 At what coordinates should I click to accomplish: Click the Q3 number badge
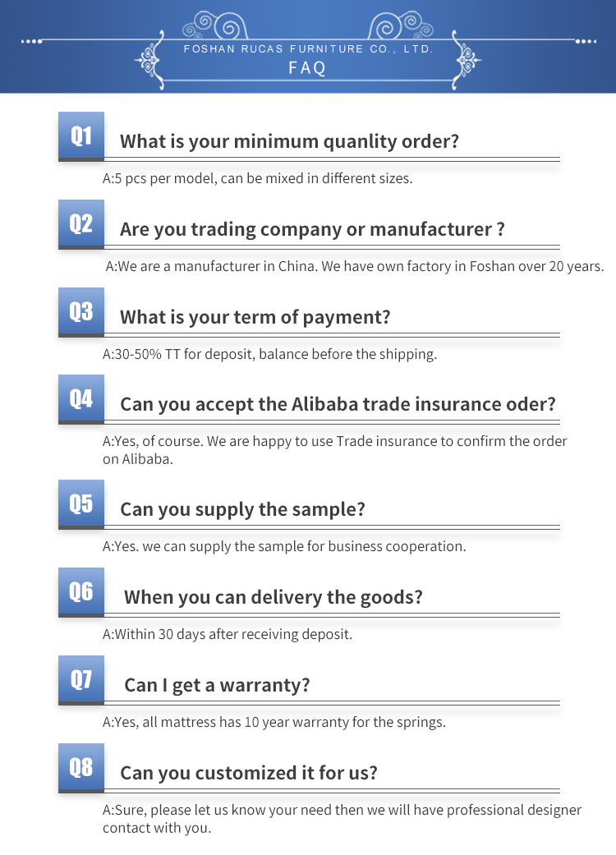[x=81, y=311]
